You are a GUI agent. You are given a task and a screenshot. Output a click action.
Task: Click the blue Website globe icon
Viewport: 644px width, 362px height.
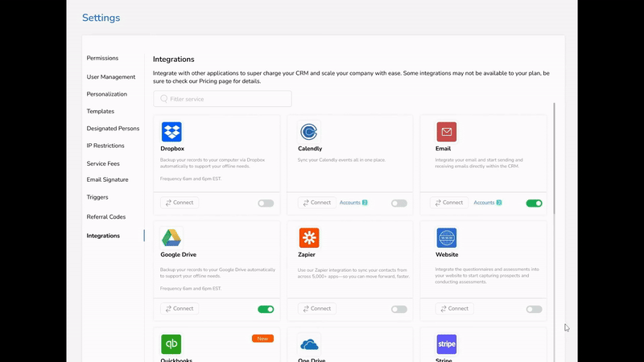pos(447,237)
